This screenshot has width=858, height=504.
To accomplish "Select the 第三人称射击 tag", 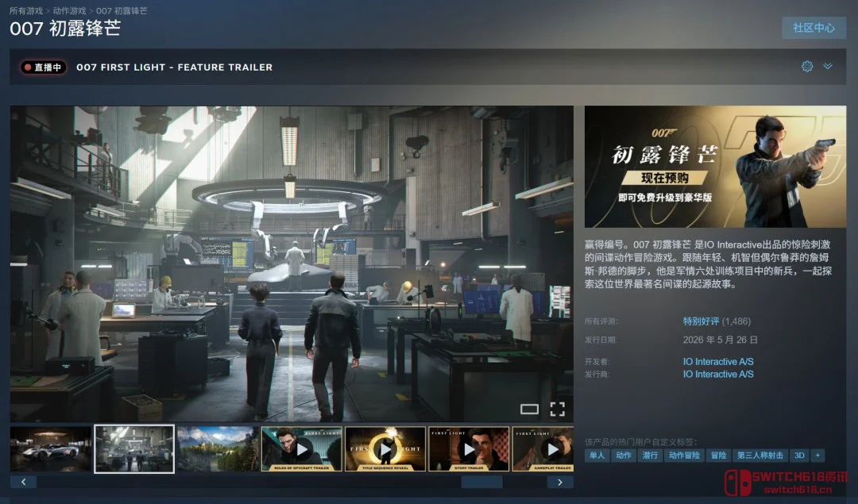I will 759,456.
